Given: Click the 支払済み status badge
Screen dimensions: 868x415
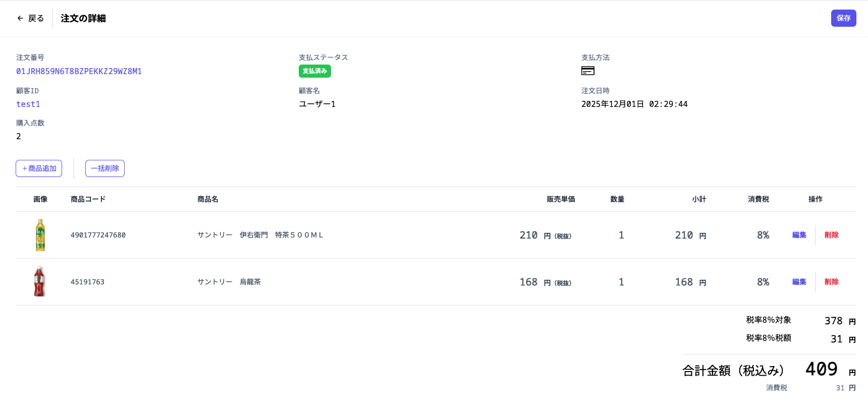Looking at the screenshot, I should [315, 71].
